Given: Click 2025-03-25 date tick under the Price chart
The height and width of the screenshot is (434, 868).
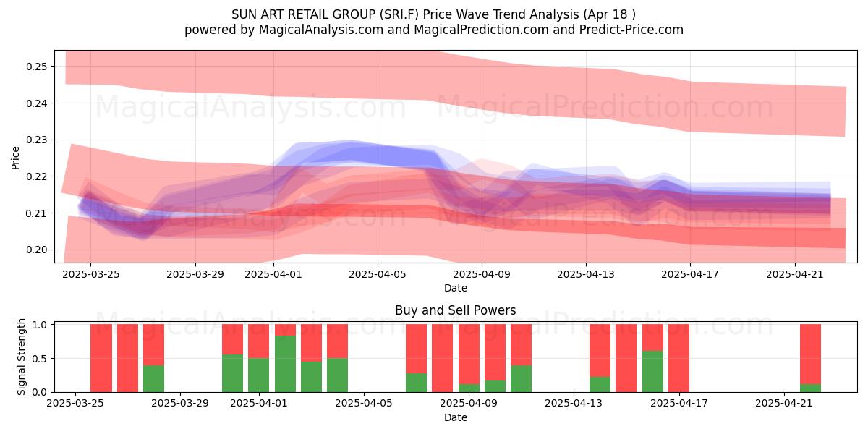Looking at the screenshot, I should [x=90, y=274].
